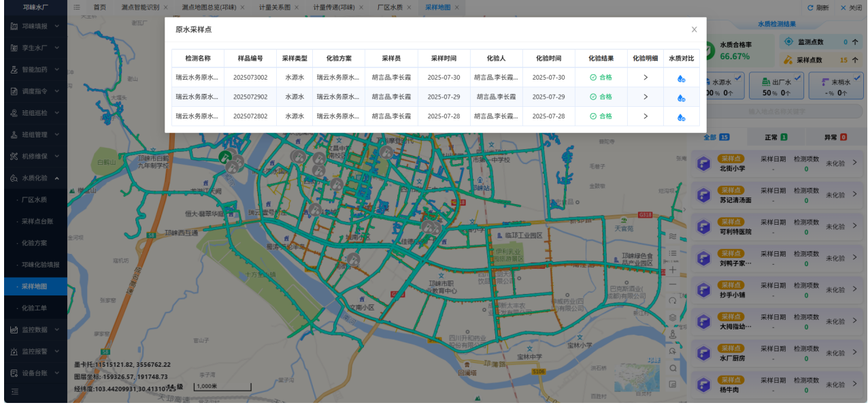
Task: Click the map rotate/reset icon
Action: click(x=673, y=301)
